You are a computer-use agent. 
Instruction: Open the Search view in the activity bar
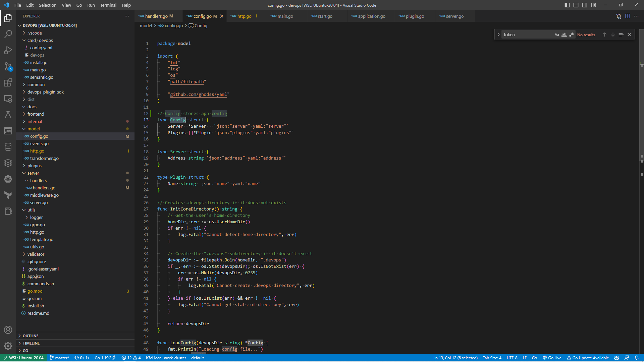(8, 34)
